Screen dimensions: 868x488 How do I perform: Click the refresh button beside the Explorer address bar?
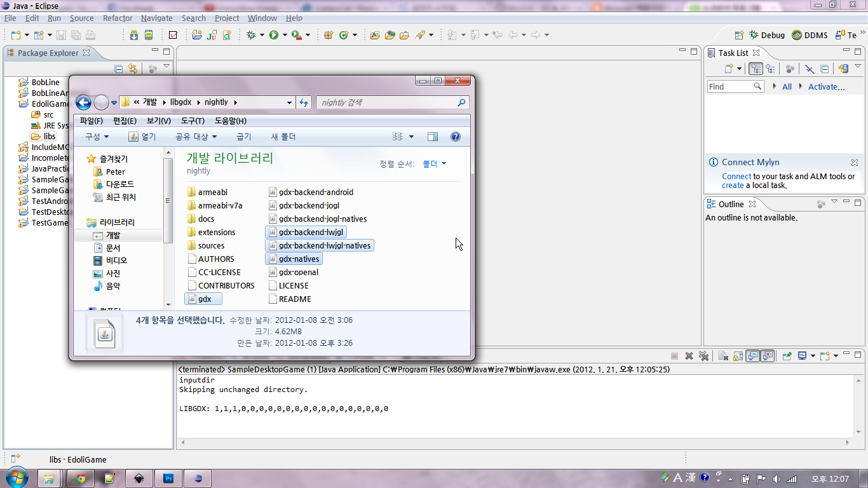[x=304, y=102]
